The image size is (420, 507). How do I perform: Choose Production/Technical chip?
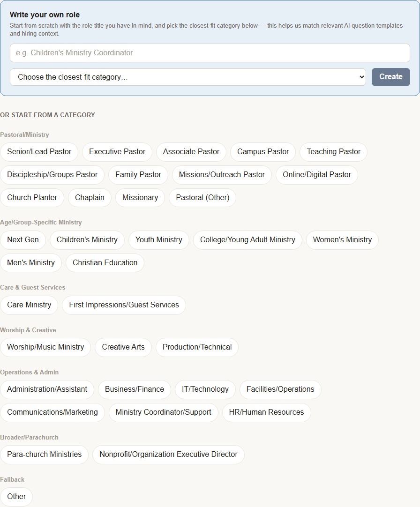197,347
